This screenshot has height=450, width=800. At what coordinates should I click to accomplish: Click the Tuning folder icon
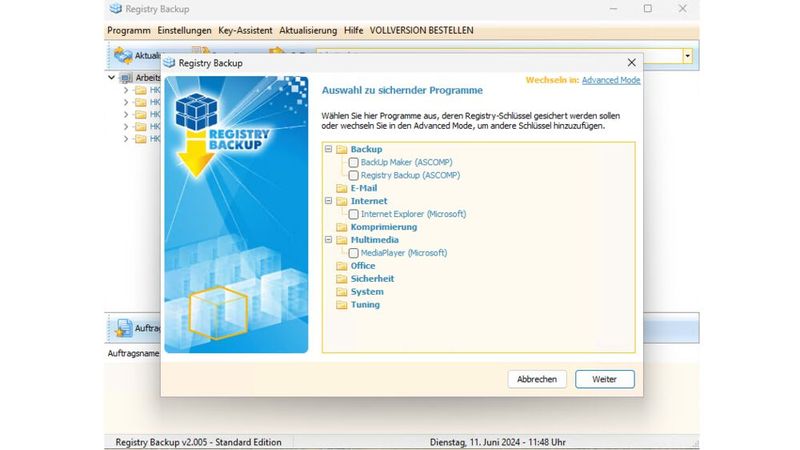[x=342, y=305]
